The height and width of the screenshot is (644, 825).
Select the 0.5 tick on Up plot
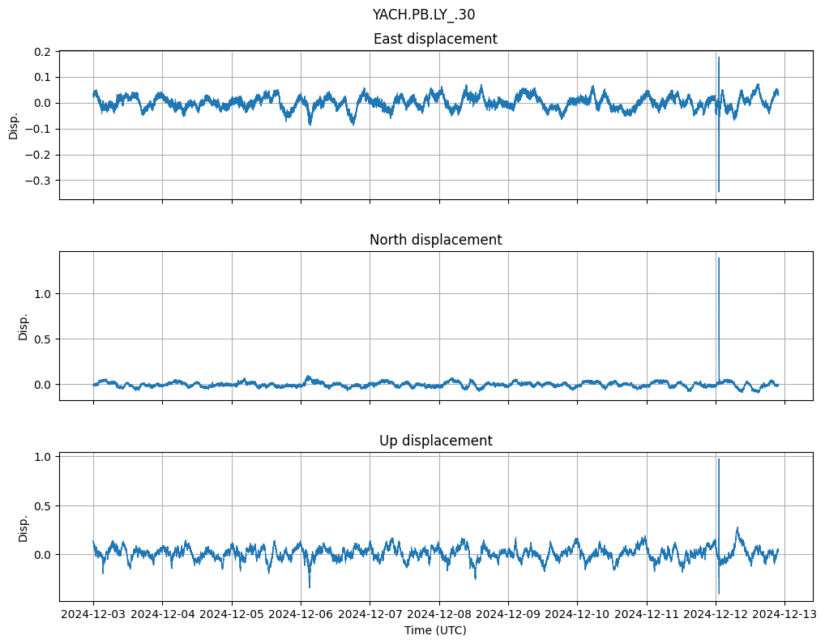[x=42, y=506]
